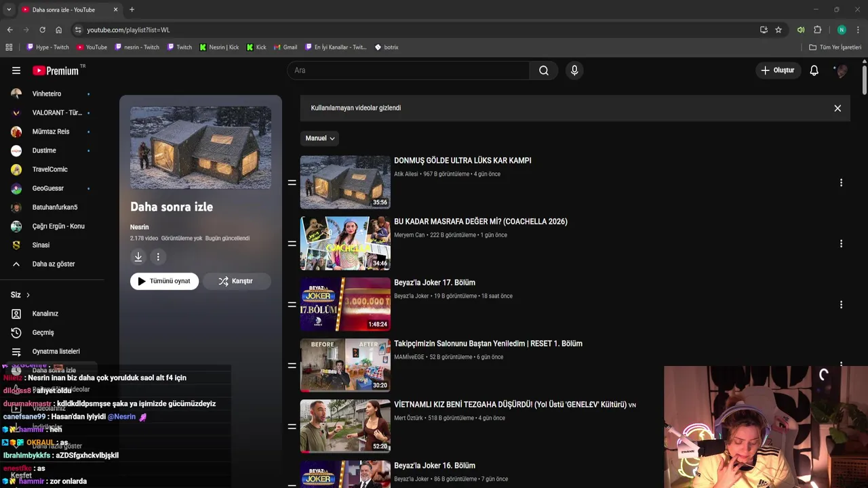Image resolution: width=868 pixels, height=488 pixels.
Task: Click the address bar URL
Action: tap(128, 30)
